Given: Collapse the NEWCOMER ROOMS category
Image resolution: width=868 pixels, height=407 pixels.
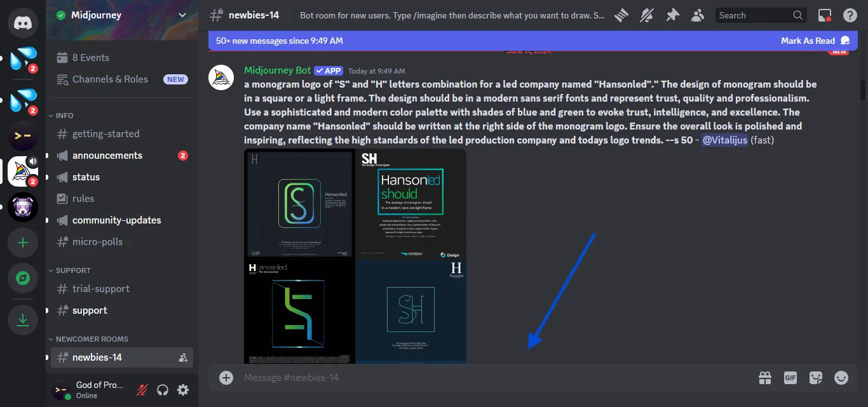Looking at the screenshot, I should click(92, 338).
